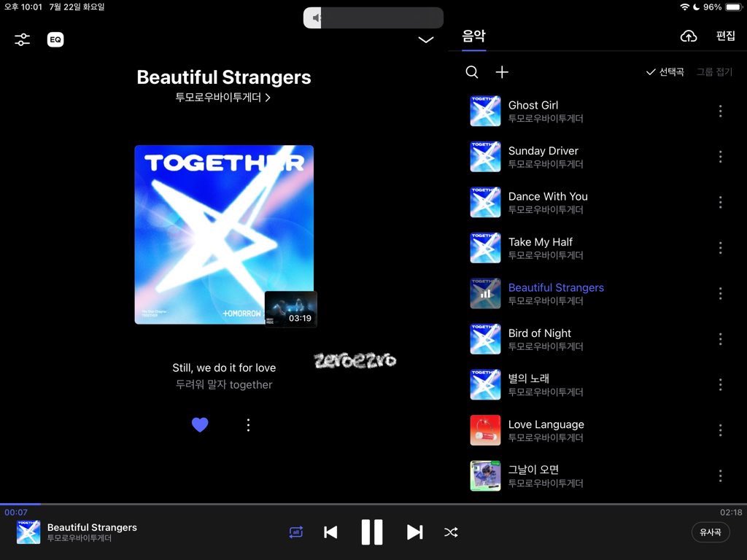Open more options for Love Language
This screenshot has height=560, width=747.
(720, 430)
